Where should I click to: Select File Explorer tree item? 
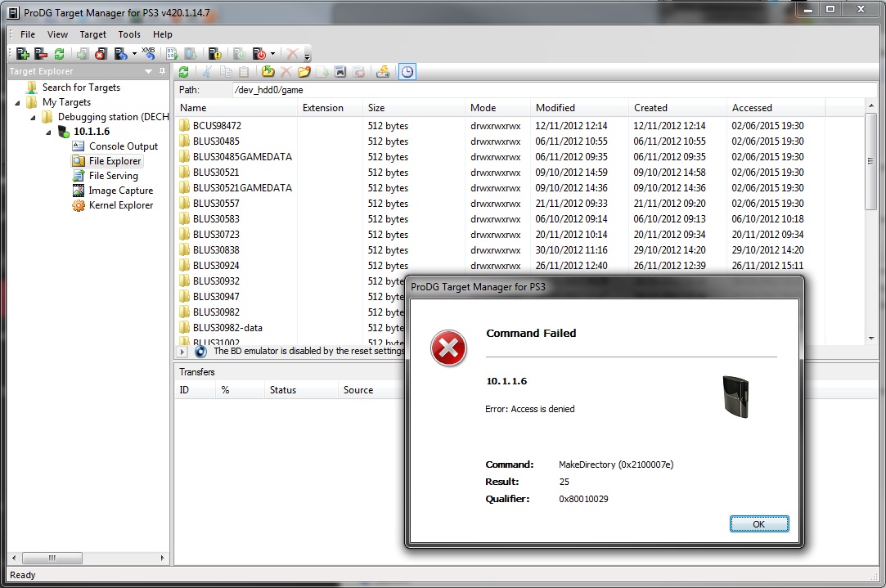coord(115,161)
